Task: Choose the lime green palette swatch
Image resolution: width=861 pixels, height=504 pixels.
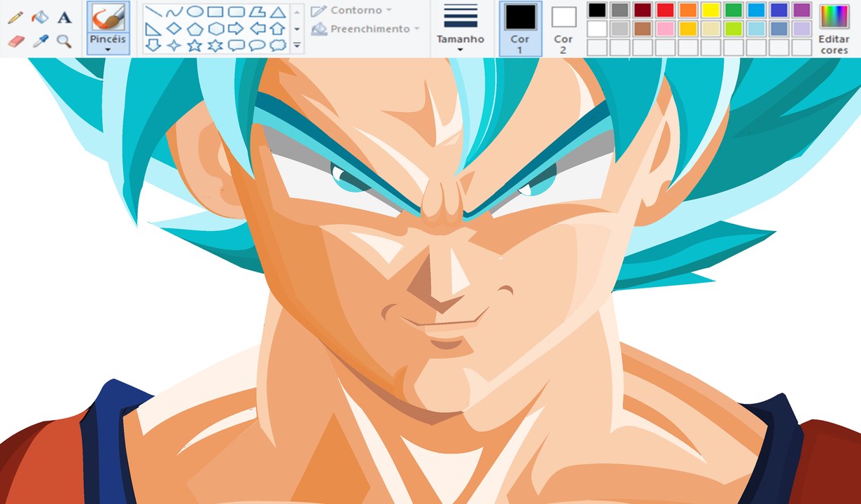Action: tap(734, 29)
